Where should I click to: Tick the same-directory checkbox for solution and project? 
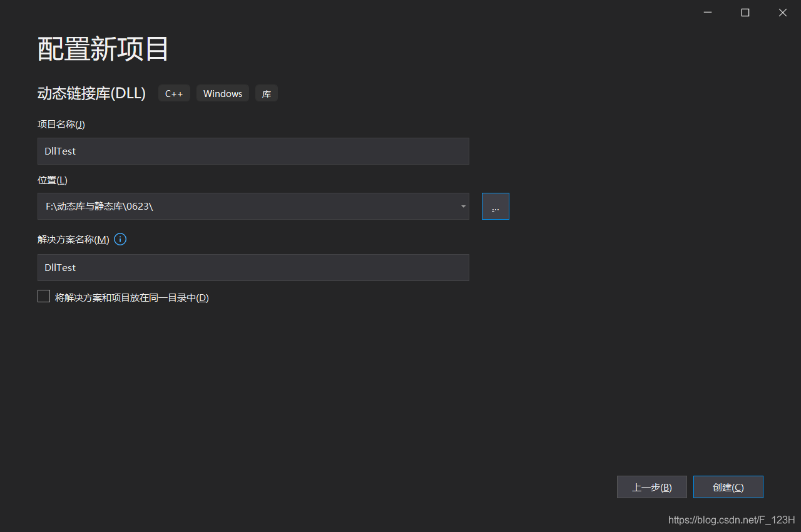click(x=44, y=297)
